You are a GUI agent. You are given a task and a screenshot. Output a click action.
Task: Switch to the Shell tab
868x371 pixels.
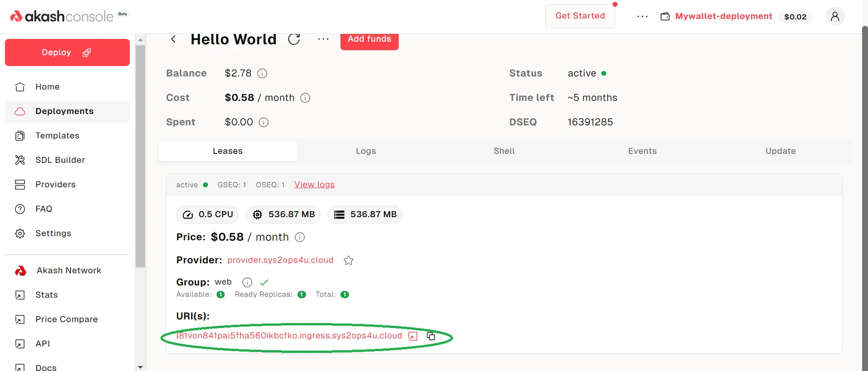pyautogui.click(x=504, y=151)
